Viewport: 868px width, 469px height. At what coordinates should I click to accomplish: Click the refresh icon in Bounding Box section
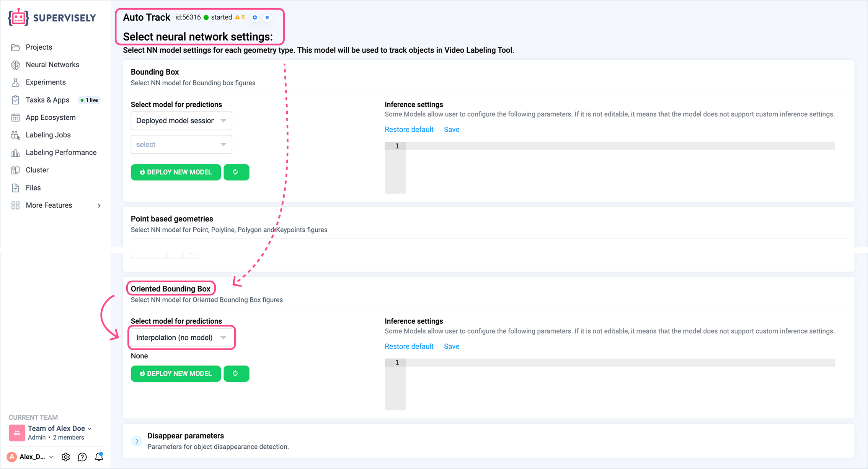[236, 172]
